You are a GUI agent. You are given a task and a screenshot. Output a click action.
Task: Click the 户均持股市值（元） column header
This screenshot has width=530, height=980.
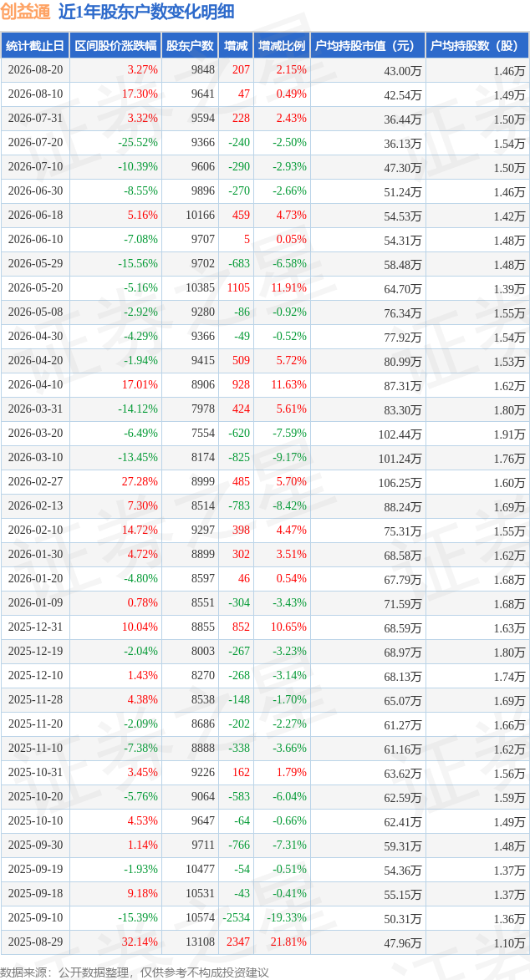pyautogui.click(x=368, y=46)
